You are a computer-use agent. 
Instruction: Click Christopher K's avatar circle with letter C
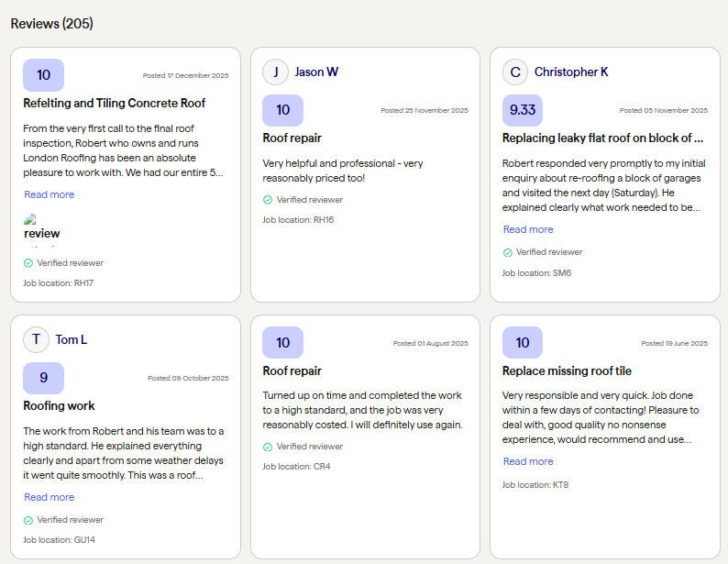coord(515,72)
